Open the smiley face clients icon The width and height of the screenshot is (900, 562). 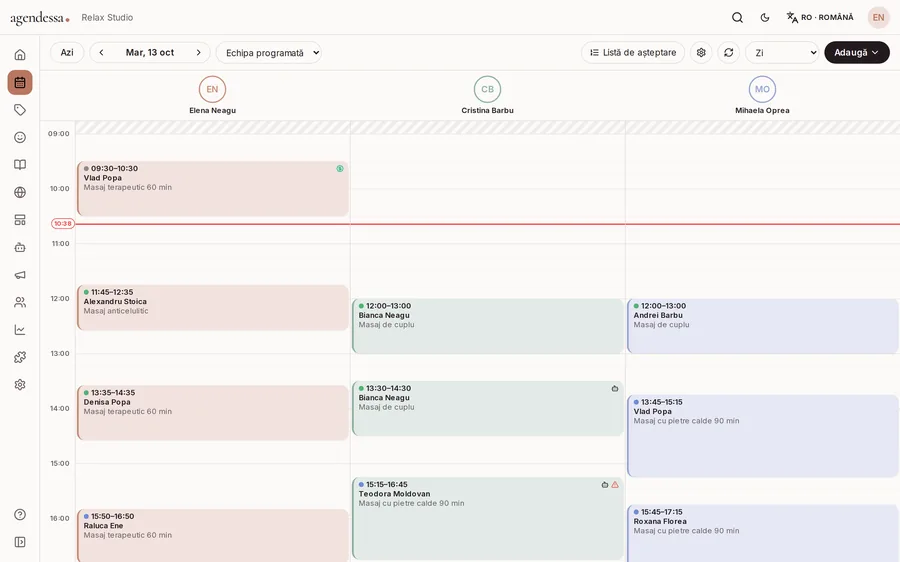click(x=20, y=137)
